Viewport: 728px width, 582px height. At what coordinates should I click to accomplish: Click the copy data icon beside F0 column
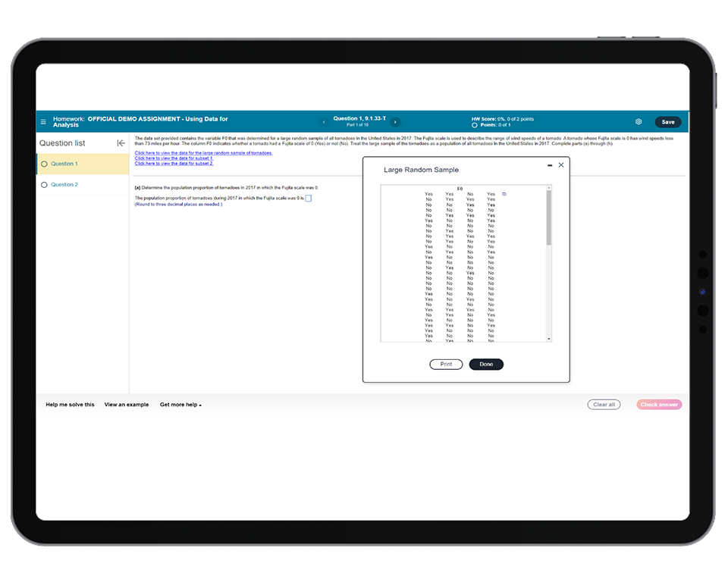tap(504, 194)
